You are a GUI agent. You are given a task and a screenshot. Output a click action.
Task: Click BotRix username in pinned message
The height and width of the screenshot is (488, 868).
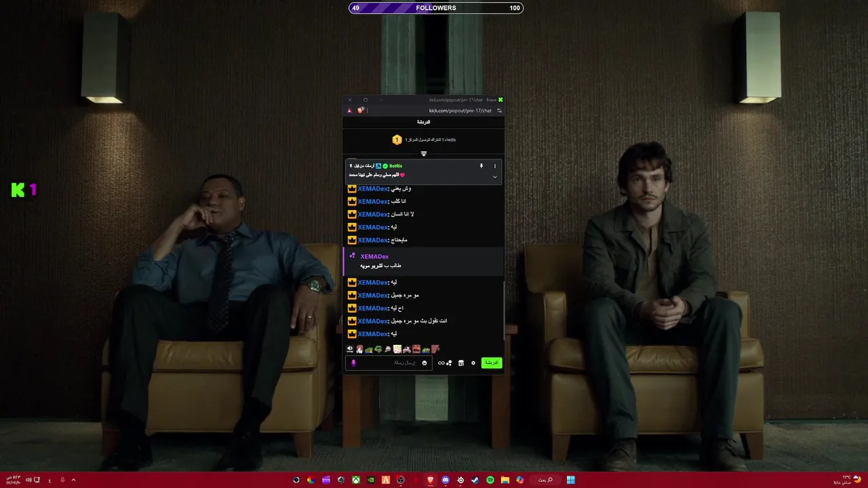[396, 166]
